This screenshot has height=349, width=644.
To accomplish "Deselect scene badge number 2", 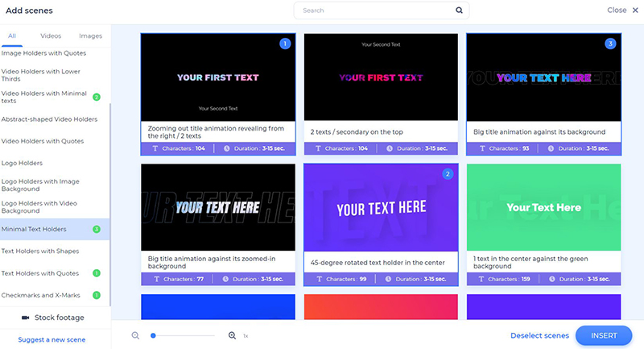I will 448,174.
